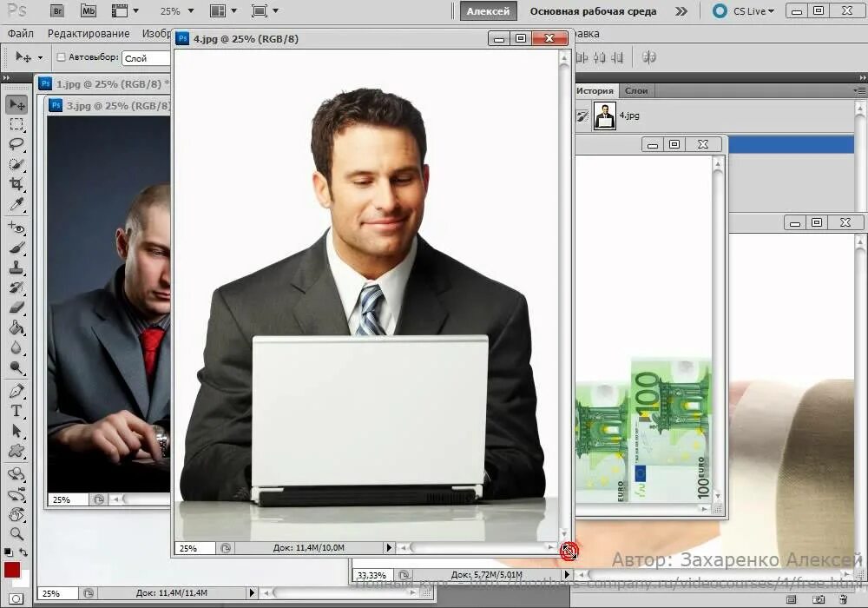Switch to the История tab
868x608 pixels.
click(595, 91)
